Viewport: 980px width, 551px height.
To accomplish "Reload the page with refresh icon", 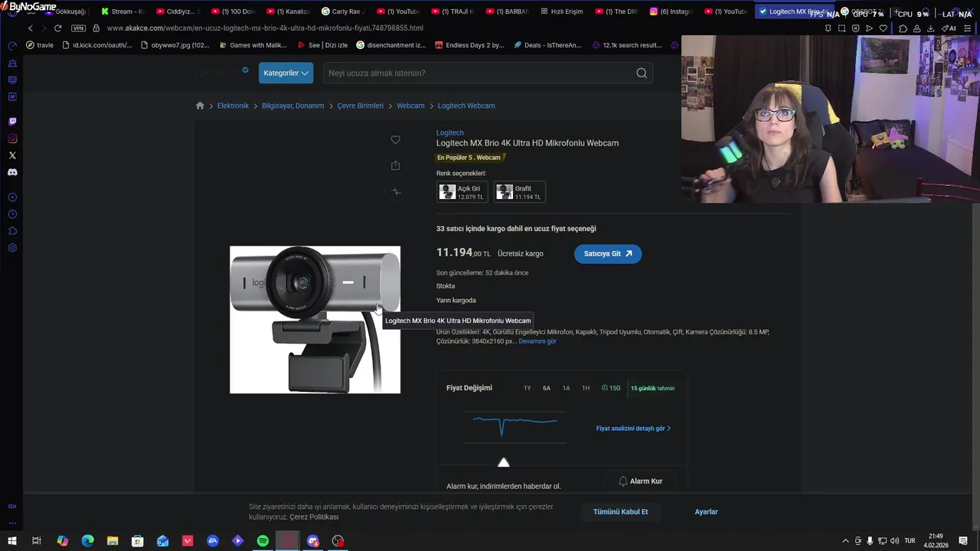I will tap(57, 28).
